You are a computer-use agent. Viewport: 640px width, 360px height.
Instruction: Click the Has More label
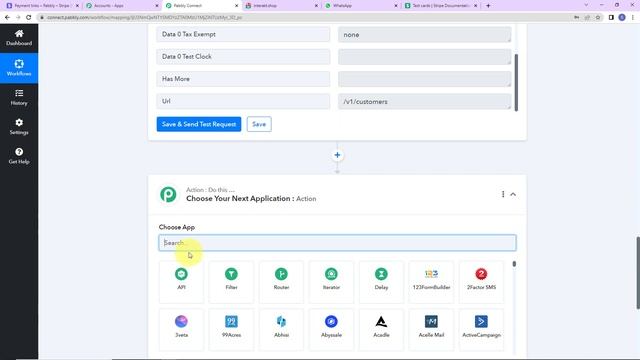point(176,79)
